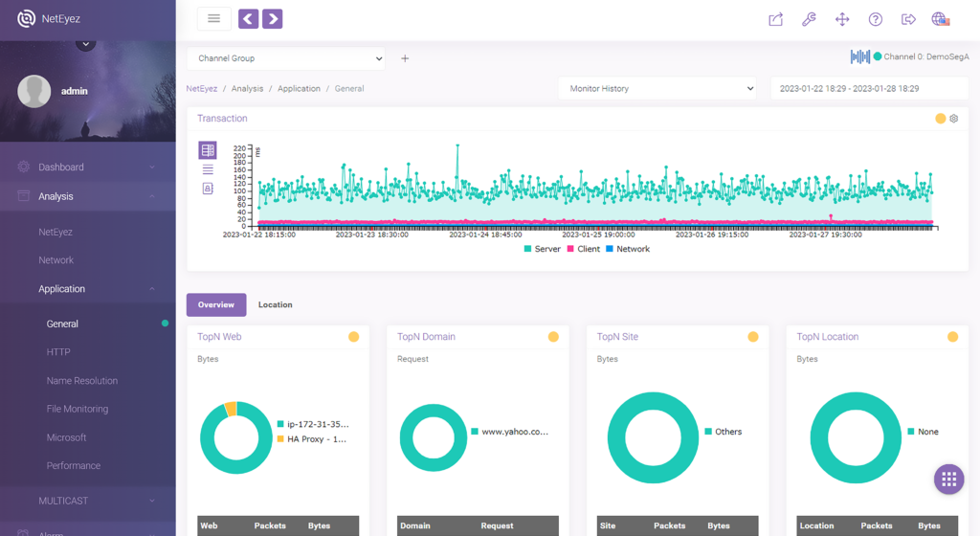Open the share/export icon in top bar
The height and width of the screenshot is (536, 980).
pyautogui.click(x=775, y=19)
